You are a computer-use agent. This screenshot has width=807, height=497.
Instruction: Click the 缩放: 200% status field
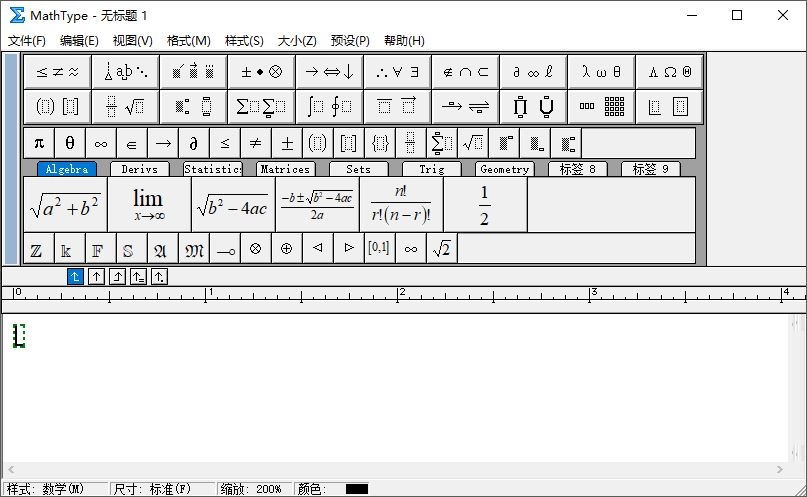[x=253, y=489]
